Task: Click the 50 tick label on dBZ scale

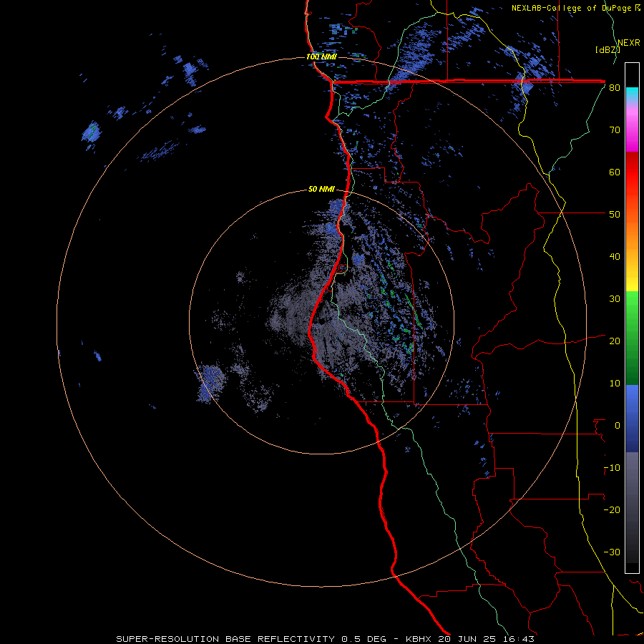Action: [615, 215]
